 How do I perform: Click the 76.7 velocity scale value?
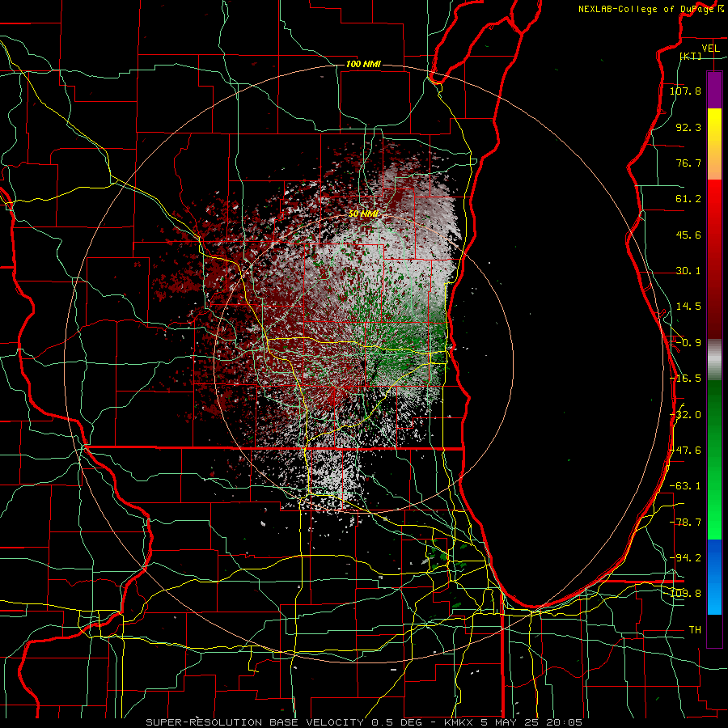point(688,163)
